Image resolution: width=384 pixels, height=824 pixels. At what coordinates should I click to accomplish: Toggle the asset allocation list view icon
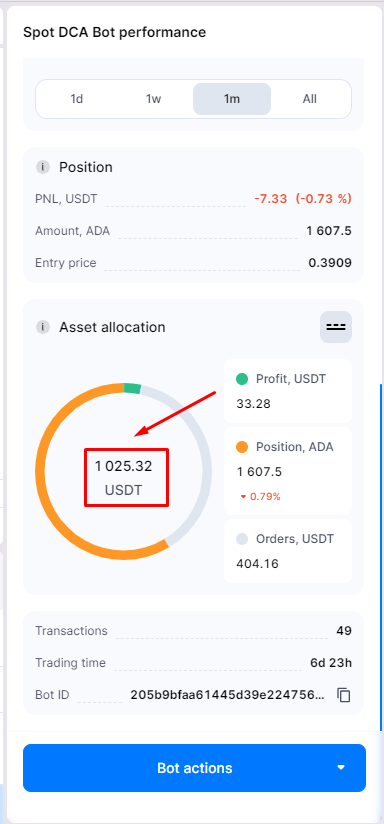(336, 327)
